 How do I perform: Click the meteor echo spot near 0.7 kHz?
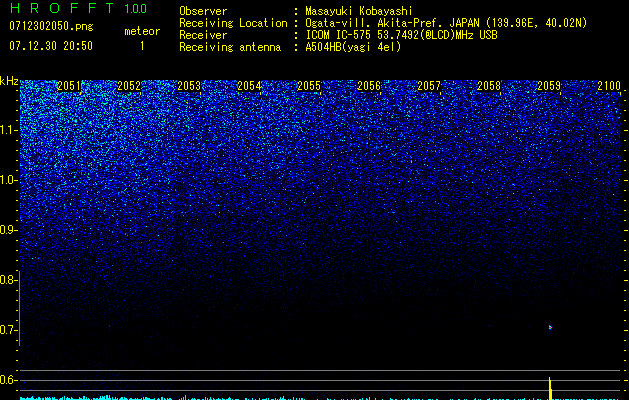pos(550,327)
